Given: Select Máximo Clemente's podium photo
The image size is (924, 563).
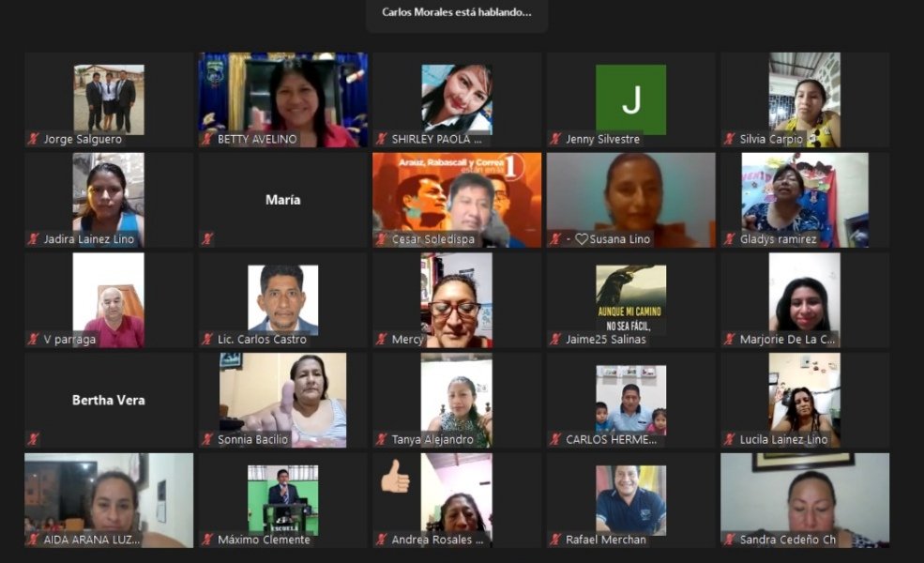Looking at the screenshot, I should pyautogui.click(x=283, y=500).
